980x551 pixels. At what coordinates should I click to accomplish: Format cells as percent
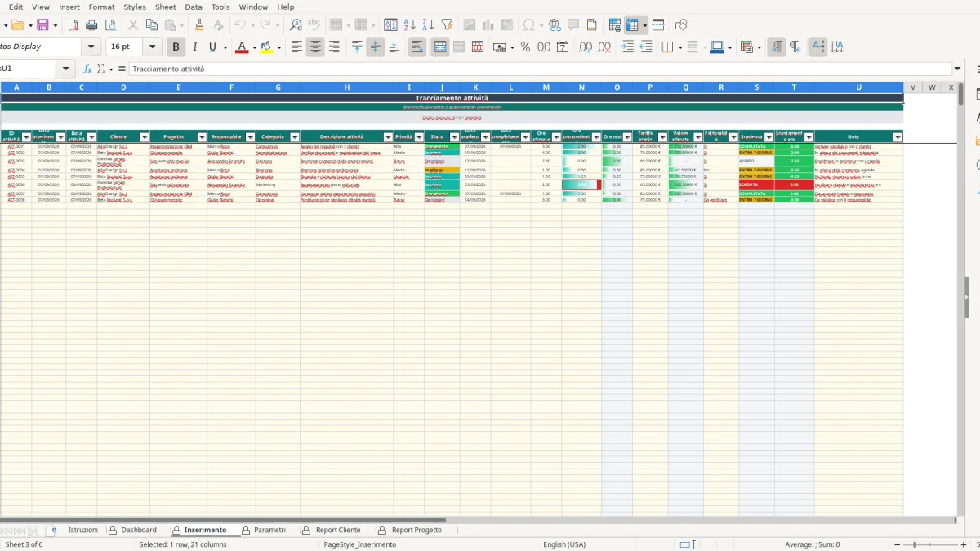click(525, 47)
